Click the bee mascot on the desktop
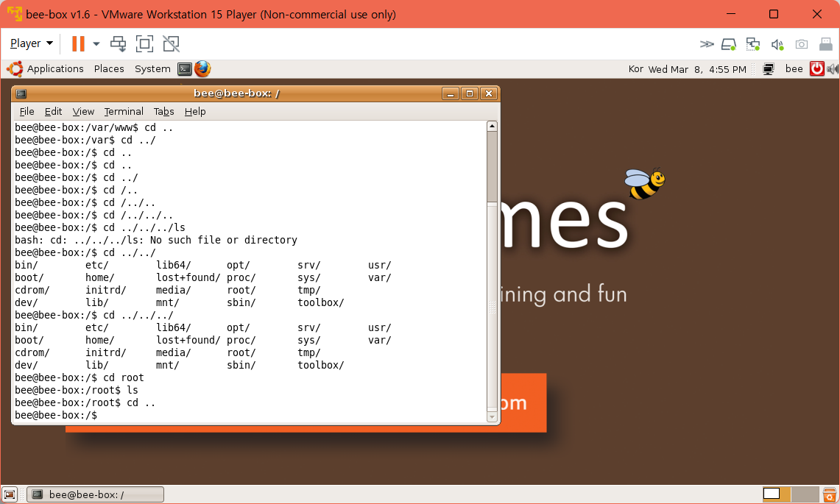Viewport: 840px width, 504px height. 645,184
